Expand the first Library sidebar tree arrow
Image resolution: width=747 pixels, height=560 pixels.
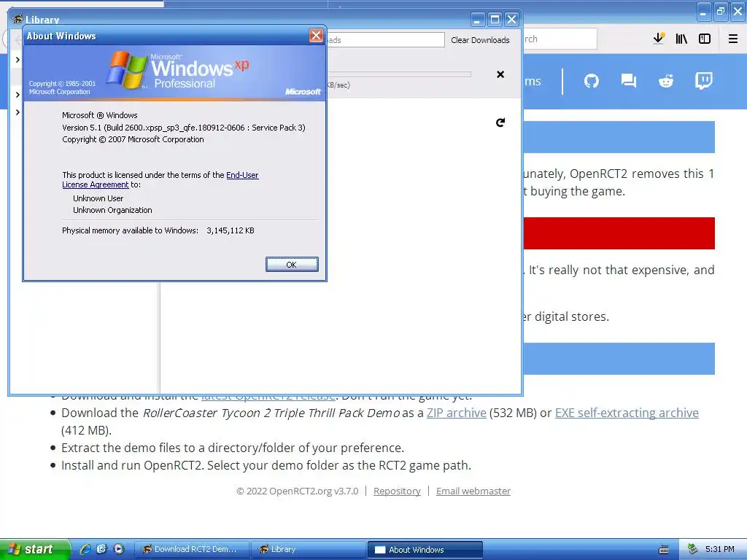[x=18, y=60]
